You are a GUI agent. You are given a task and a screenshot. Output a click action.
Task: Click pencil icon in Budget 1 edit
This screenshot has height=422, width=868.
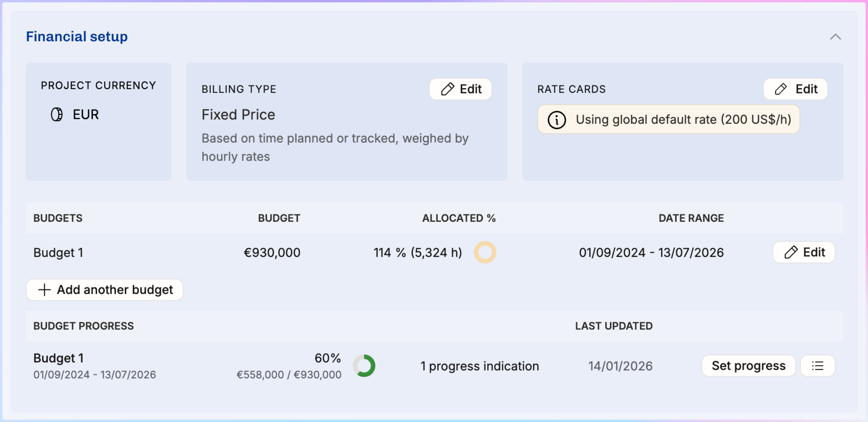[791, 252]
